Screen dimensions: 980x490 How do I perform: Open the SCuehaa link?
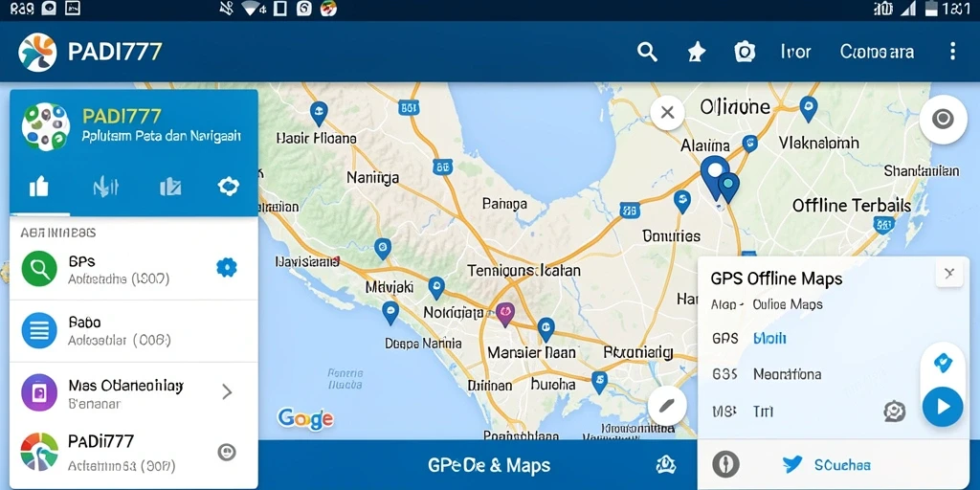842,464
